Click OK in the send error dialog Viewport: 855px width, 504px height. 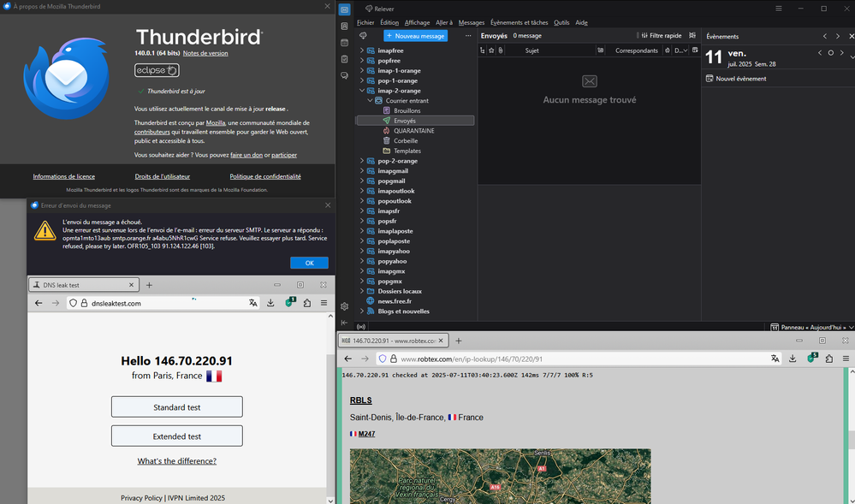coord(309,263)
